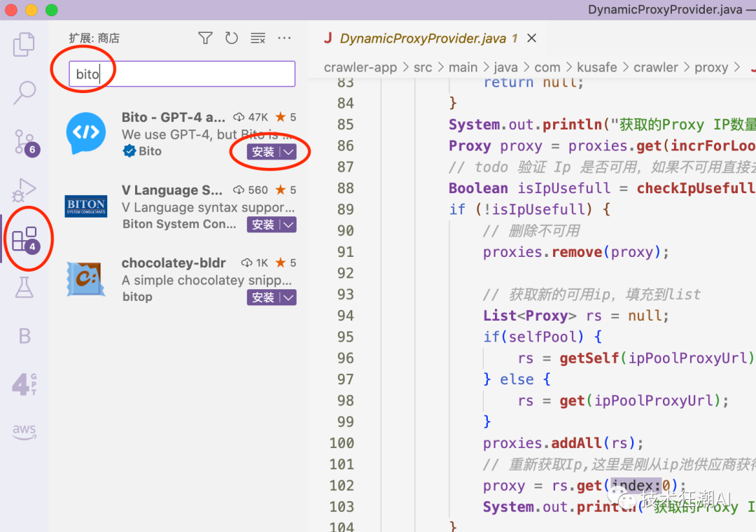Open extensions panel more actions menu
The image size is (756, 532).
coord(284,38)
